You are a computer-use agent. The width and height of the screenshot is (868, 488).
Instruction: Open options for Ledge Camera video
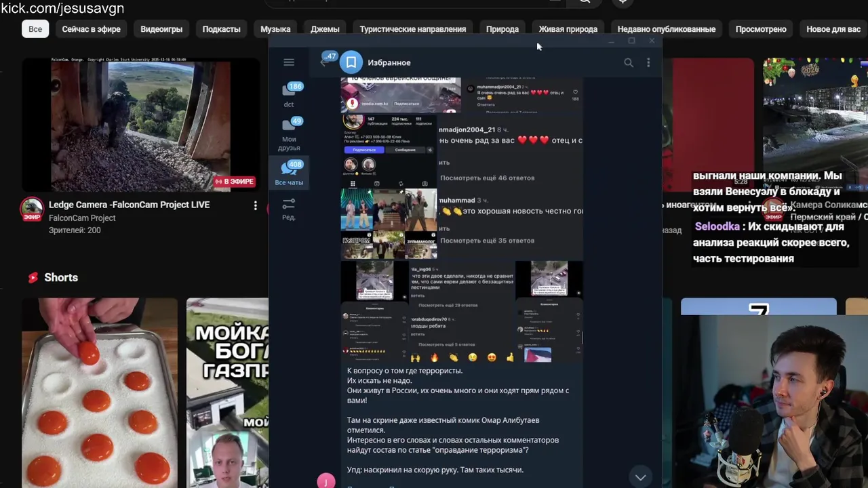click(x=256, y=205)
